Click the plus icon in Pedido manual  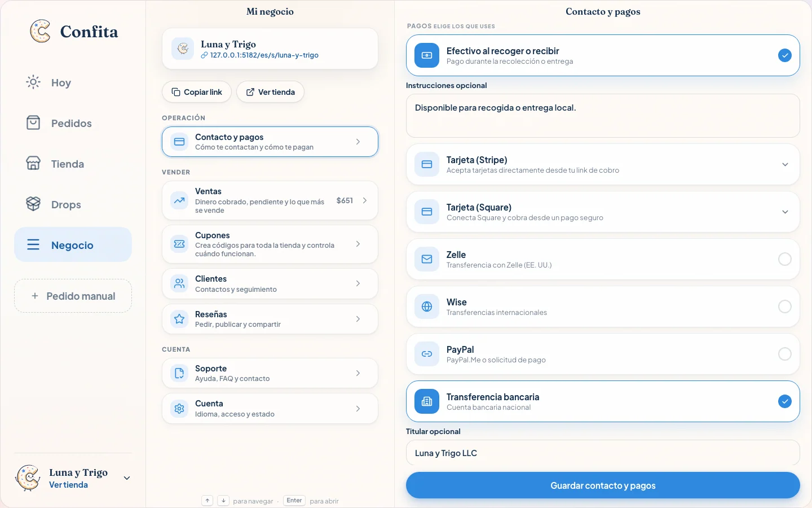pos(35,296)
